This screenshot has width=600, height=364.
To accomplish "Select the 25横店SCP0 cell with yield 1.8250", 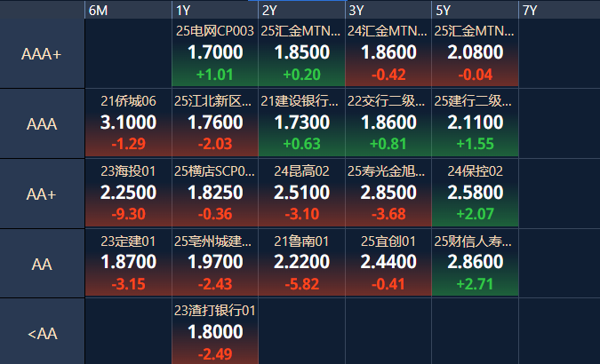I will pos(215,193).
